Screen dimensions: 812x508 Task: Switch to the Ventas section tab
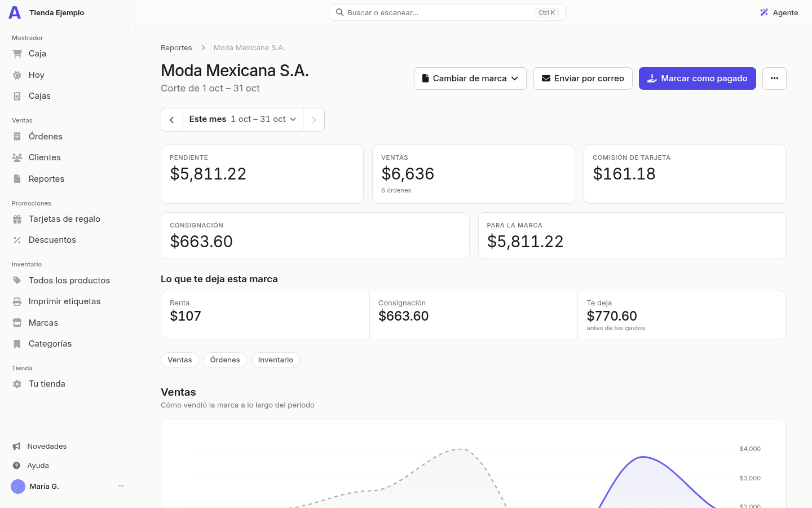coord(180,360)
